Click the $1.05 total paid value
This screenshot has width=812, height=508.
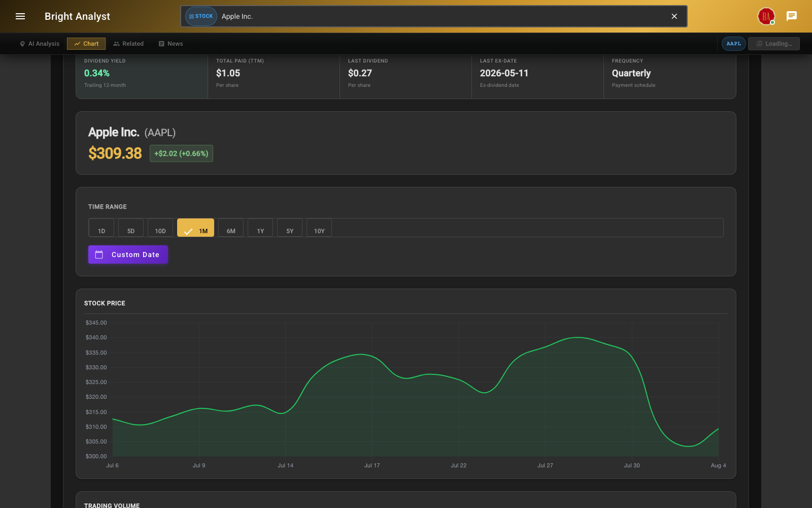(x=228, y=73)
